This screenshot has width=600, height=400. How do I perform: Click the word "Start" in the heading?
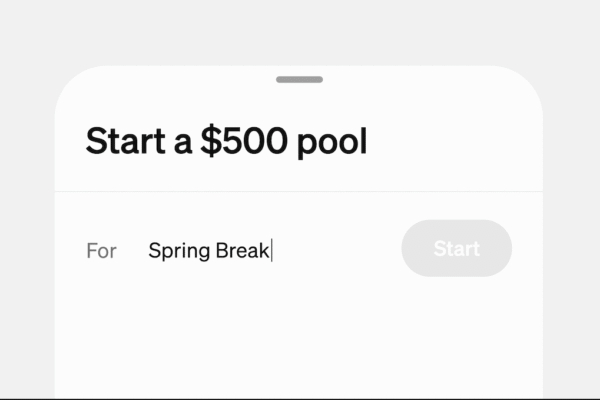[125, 141]
